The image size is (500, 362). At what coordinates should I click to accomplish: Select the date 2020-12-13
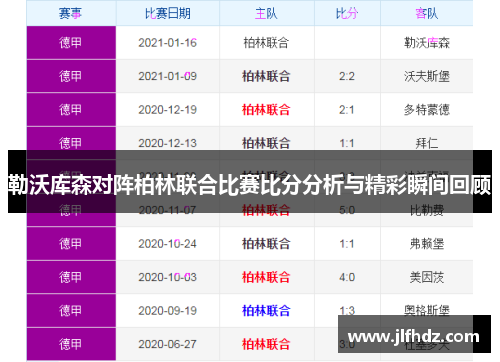click(168, 143)
